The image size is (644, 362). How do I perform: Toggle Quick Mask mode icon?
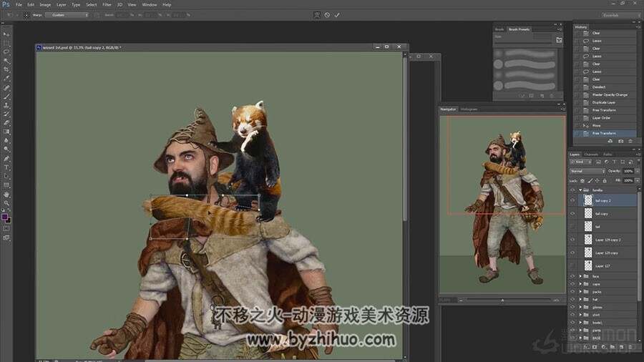6,229
